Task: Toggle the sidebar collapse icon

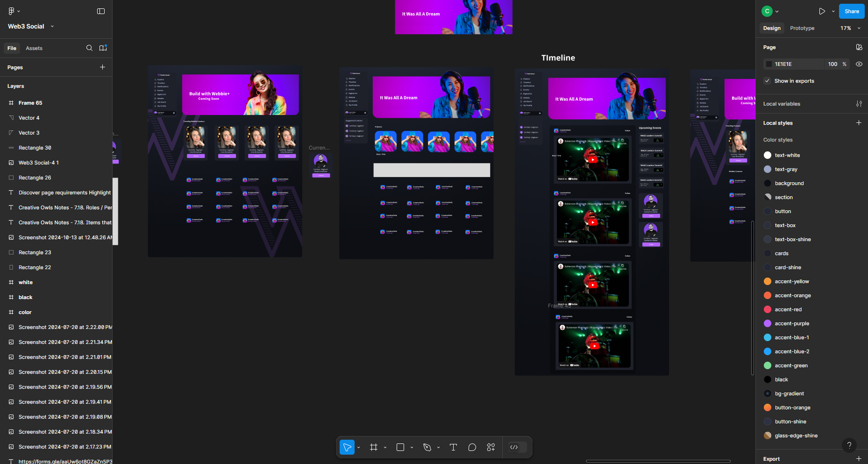Action: pos(101,11)
